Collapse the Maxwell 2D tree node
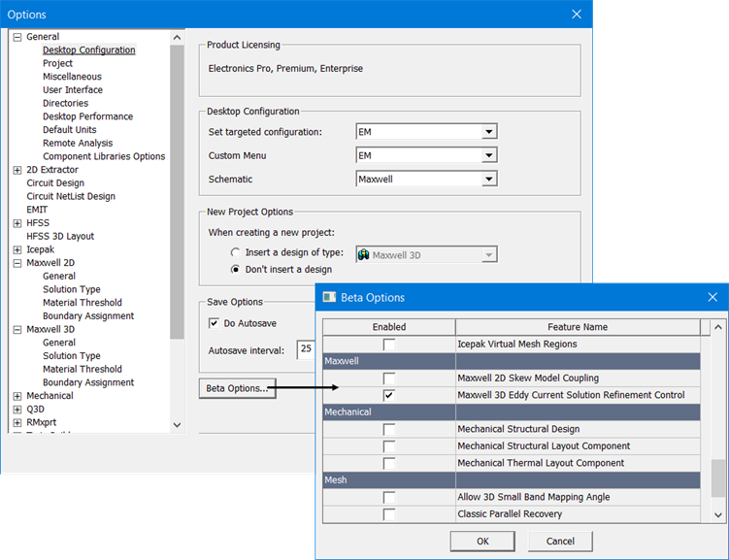 17,264
